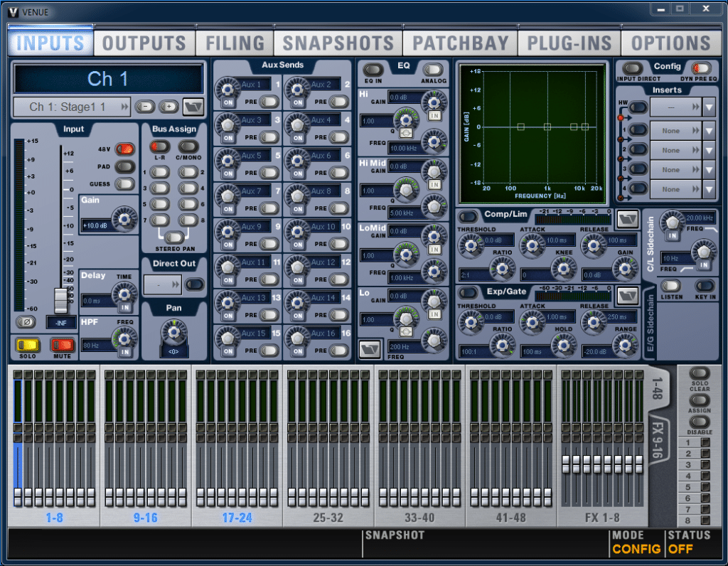This screenshot has width=728, height=566.
Task: Click the input Gain knob
Action: coord(124,219)
